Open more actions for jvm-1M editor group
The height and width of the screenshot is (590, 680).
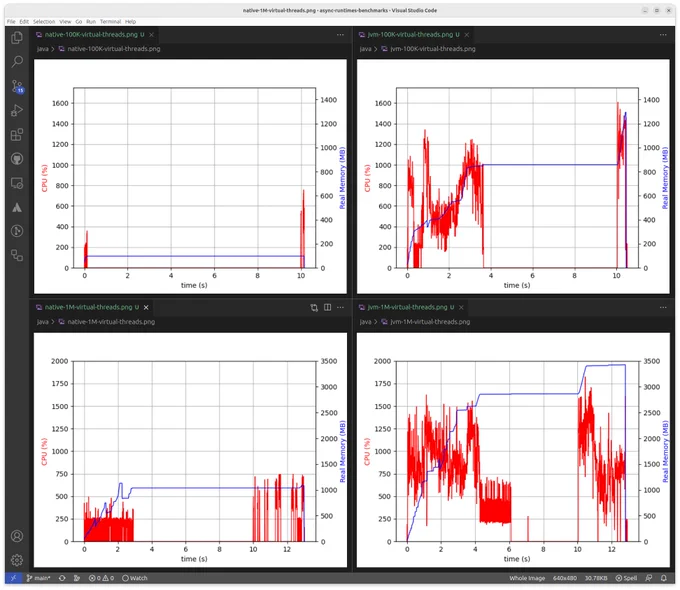663,308
